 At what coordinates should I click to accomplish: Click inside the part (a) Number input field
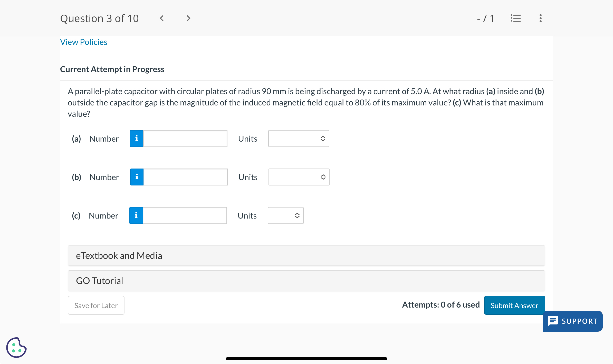coord(185,139)
